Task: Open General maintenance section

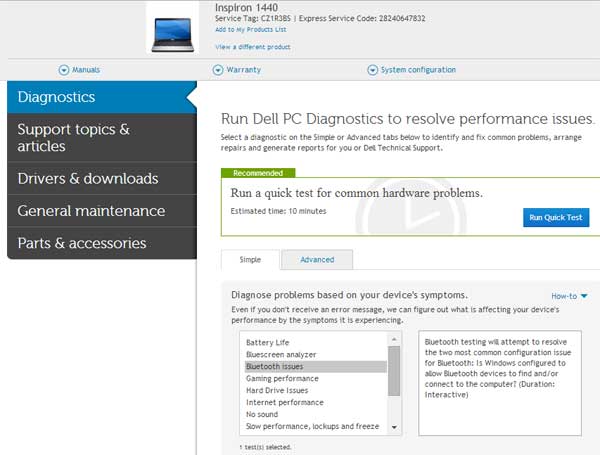Action: [x=102, y=211]
